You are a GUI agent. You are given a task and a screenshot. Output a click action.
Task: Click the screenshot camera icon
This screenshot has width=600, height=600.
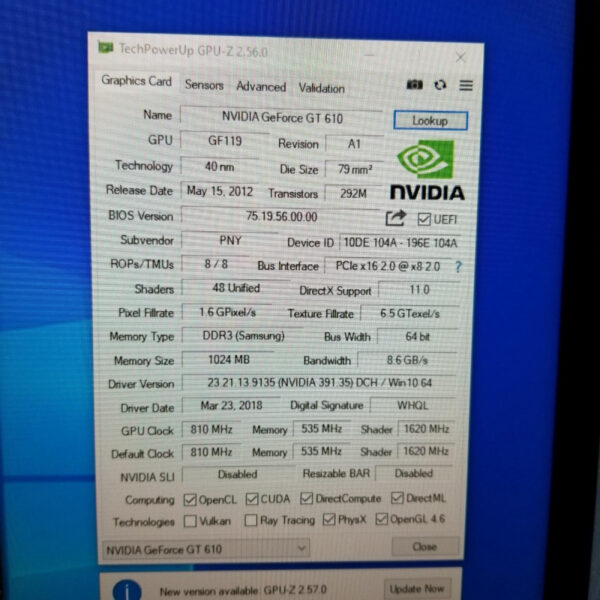tap(414, 85)
